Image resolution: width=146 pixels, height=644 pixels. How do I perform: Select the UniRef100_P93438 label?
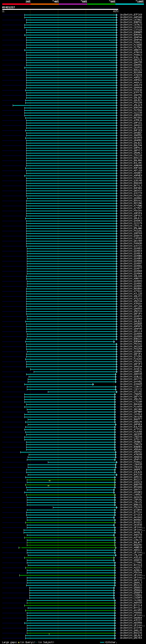[131, 90]
